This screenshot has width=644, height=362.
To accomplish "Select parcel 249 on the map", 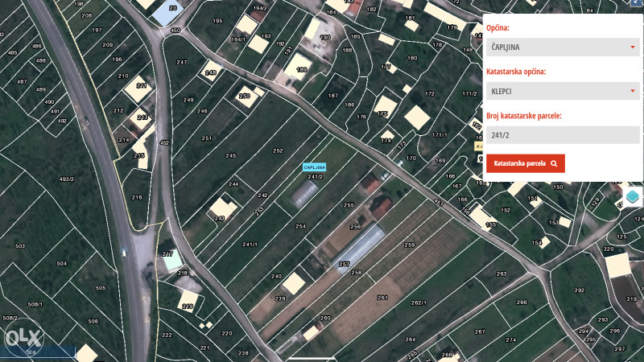I will 188,100.
